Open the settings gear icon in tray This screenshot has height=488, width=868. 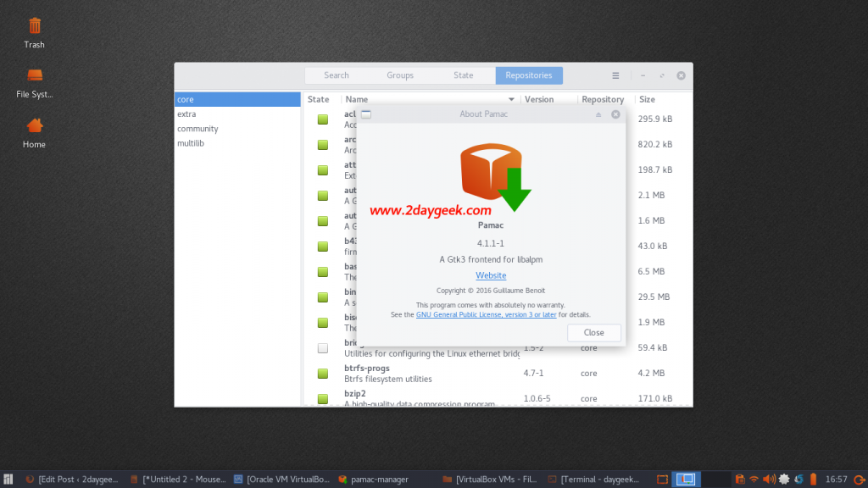point(782,478)
